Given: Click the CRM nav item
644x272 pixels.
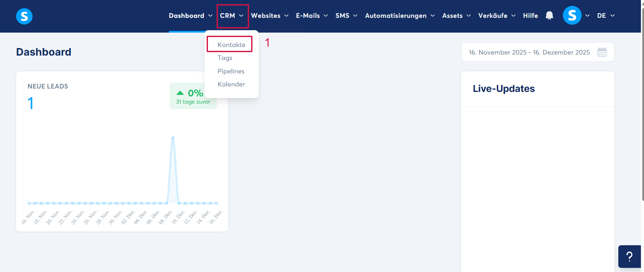Looking at the screenshot, I should coord(227,16).
